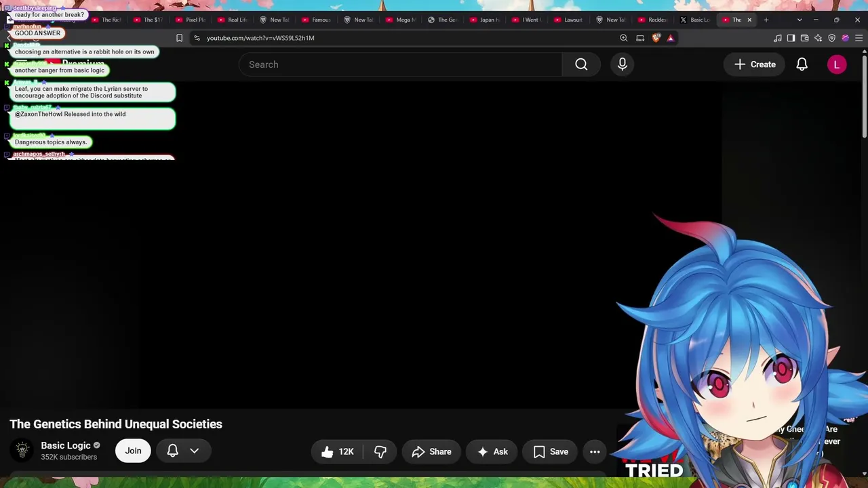
Task: Open the Brave Shields lion icon
Action: (x=656, y=38)
